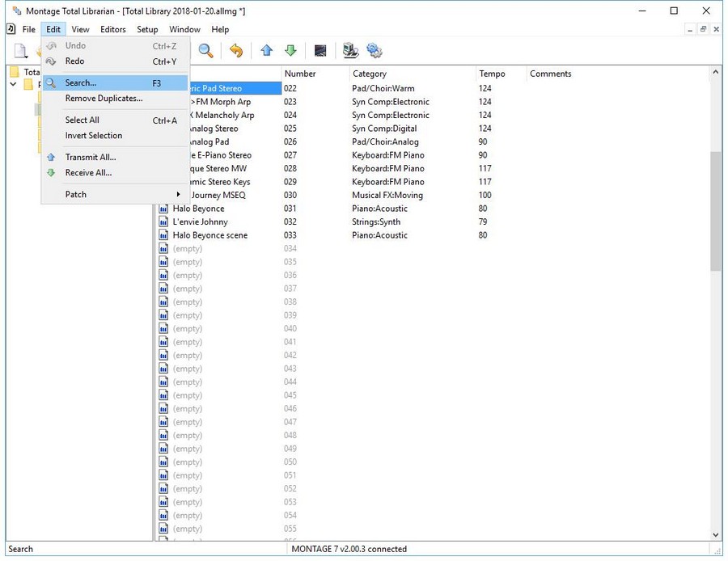The image size is (728, 561).
Task: Open the Editors menu
Action: pos(113,30)
